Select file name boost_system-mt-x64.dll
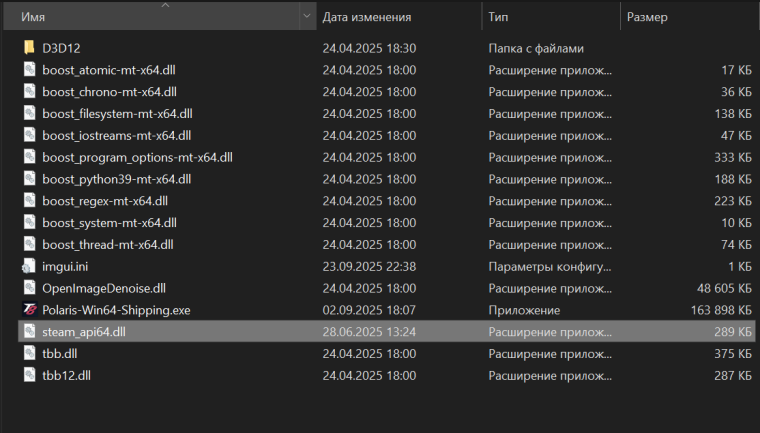The width and height of the screenshot is (760, 433). point(109,223)
